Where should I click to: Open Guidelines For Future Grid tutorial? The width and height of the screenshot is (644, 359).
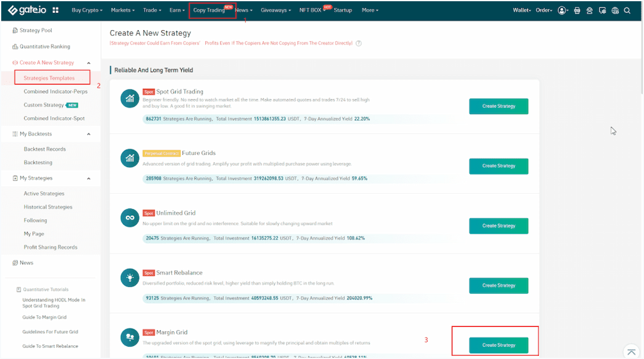[x=50, y=332]
